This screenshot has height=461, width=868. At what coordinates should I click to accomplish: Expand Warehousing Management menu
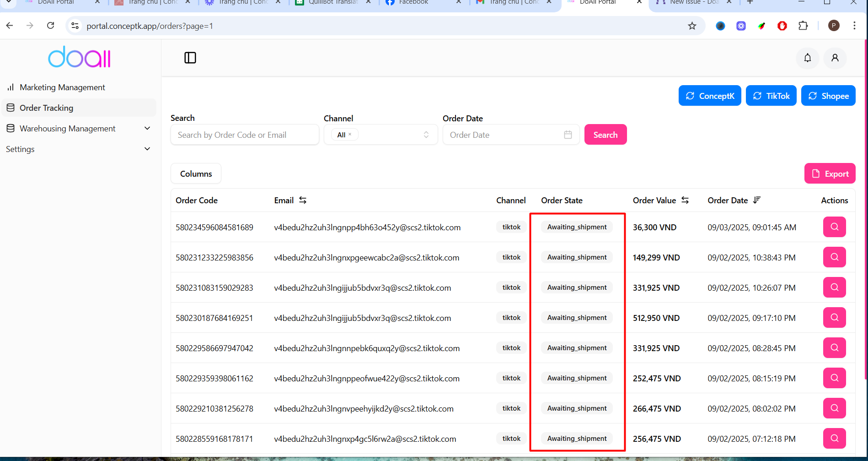click(x=147, y=129)
